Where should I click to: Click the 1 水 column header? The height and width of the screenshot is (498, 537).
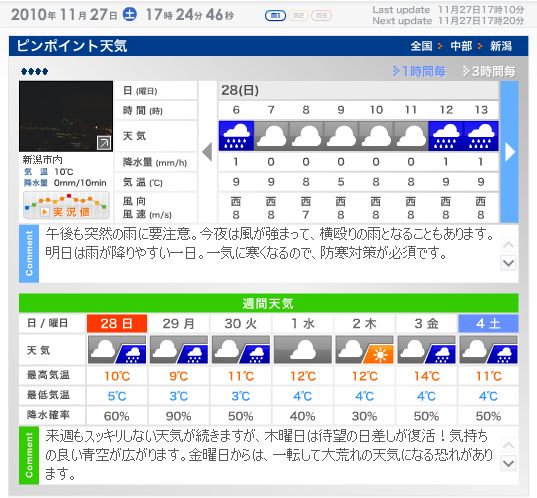pos(303,323)
